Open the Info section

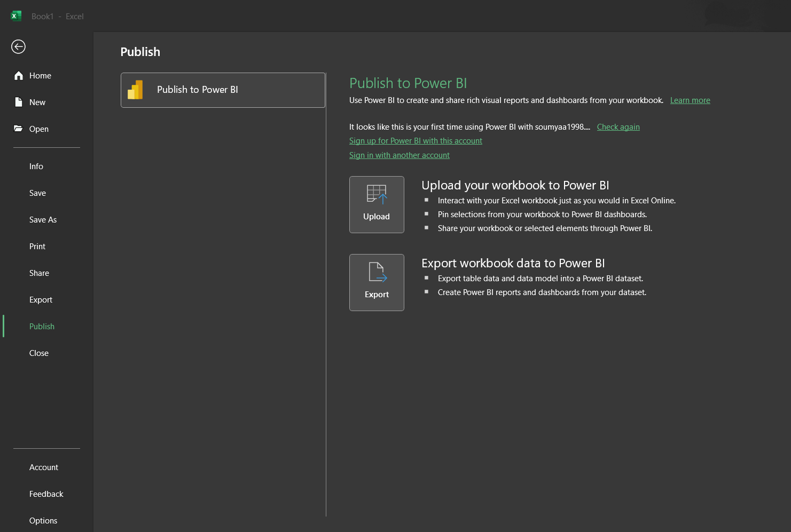[46, 166]
